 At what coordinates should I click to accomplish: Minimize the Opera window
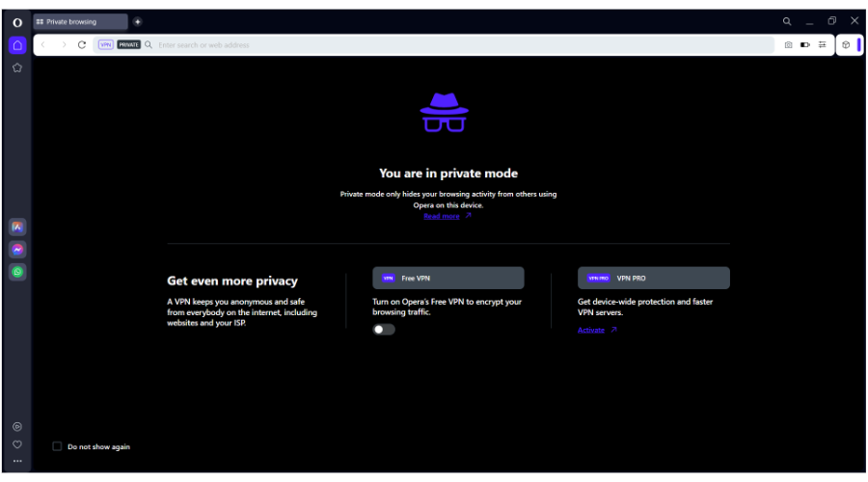tap(809, 21)
